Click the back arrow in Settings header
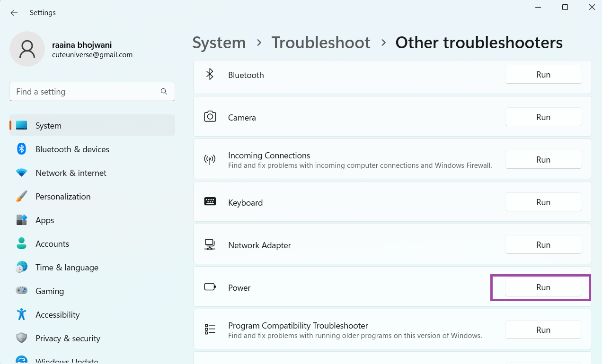 (14, 13)
